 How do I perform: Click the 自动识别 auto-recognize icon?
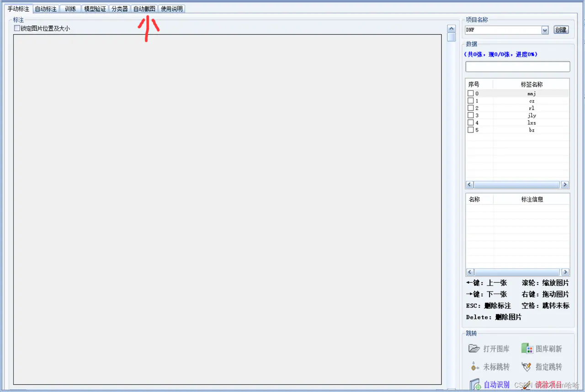(x=475, y=385)
